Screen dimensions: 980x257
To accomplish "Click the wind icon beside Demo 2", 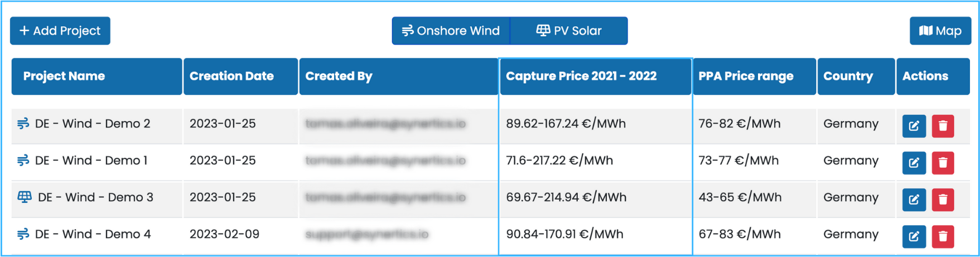I will [x=23, y=124].
